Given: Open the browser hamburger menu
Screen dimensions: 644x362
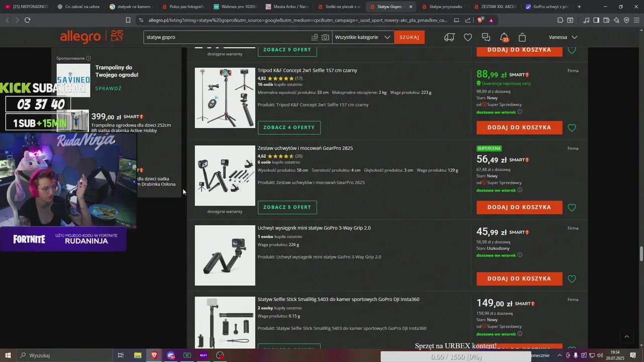Looking at the screenshot, I should click(636, 20).
